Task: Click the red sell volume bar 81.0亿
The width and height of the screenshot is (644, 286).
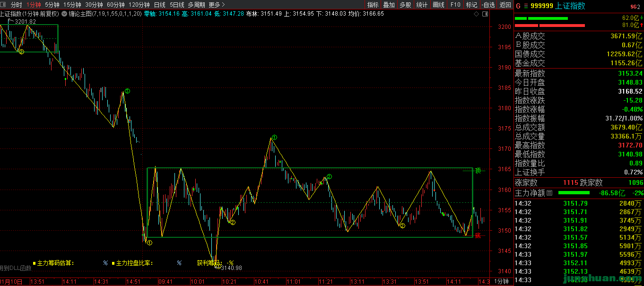Action: pos(550,25)
